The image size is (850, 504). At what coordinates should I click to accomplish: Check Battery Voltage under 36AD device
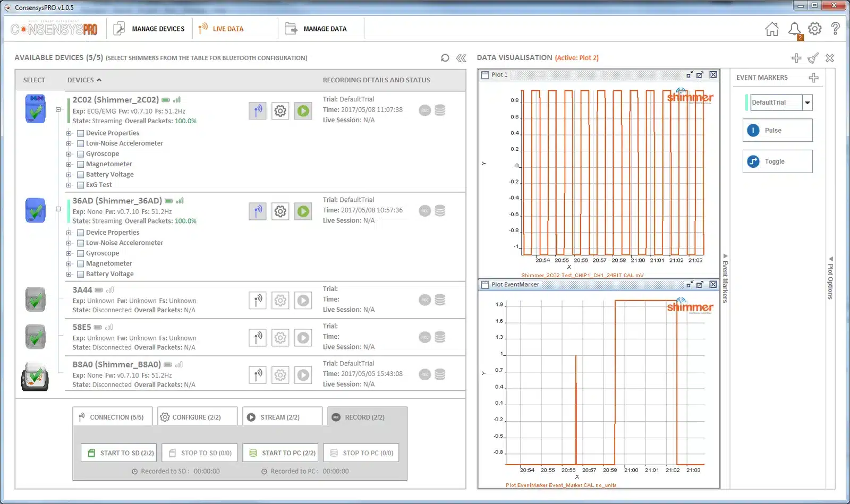[x=81, y=274]
